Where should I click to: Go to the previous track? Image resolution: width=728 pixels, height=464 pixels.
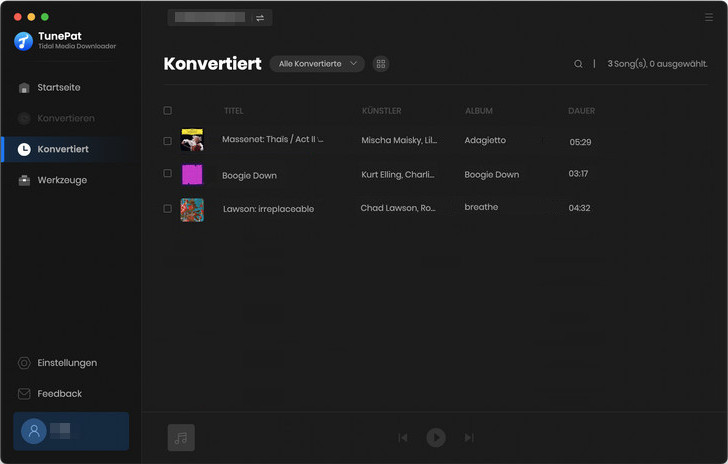[403, 438]
